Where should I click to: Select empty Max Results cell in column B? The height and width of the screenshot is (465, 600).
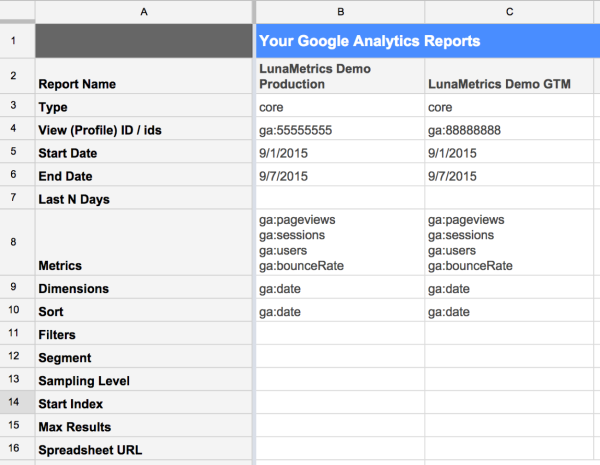pyautogui.click(x=340, y=425)
